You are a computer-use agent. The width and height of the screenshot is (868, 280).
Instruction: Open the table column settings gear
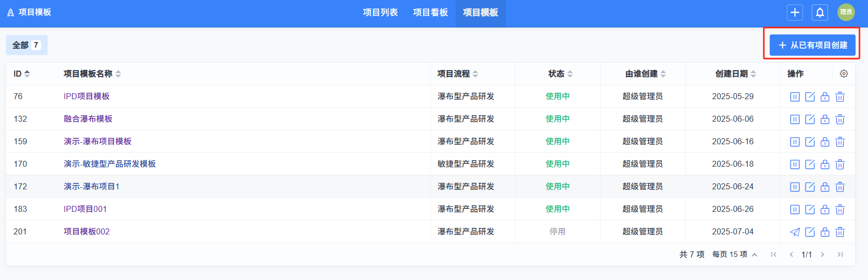coord(843,74)
